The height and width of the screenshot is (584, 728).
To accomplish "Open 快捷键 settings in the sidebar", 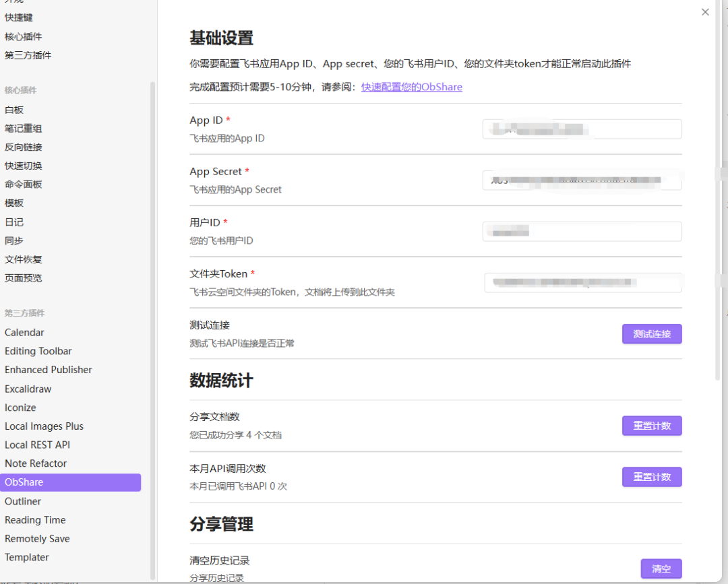I will click(19, 18).
